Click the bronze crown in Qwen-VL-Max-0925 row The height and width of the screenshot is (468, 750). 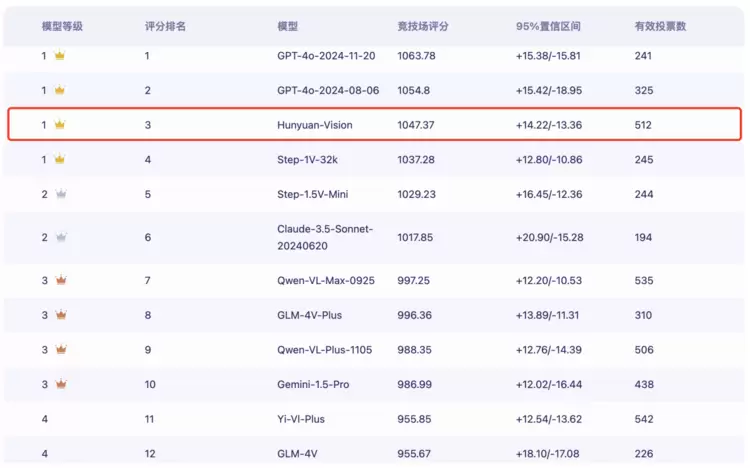point(60,281)
